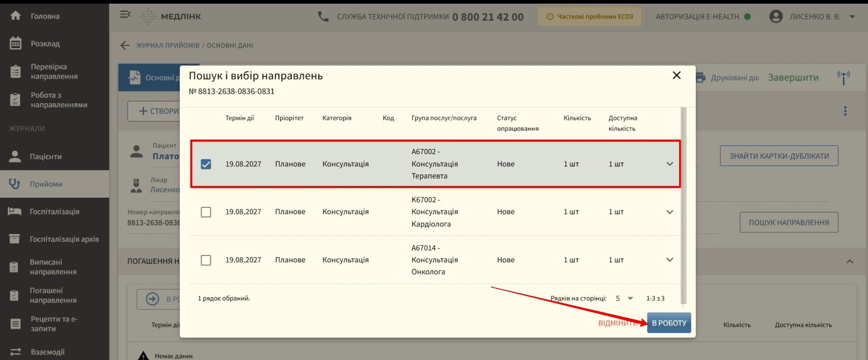Click the ЗНАЙТИ КАРТКИ-ДУБЛІКАТИ button
Screen dimensions: 868x360
(779, 156)
